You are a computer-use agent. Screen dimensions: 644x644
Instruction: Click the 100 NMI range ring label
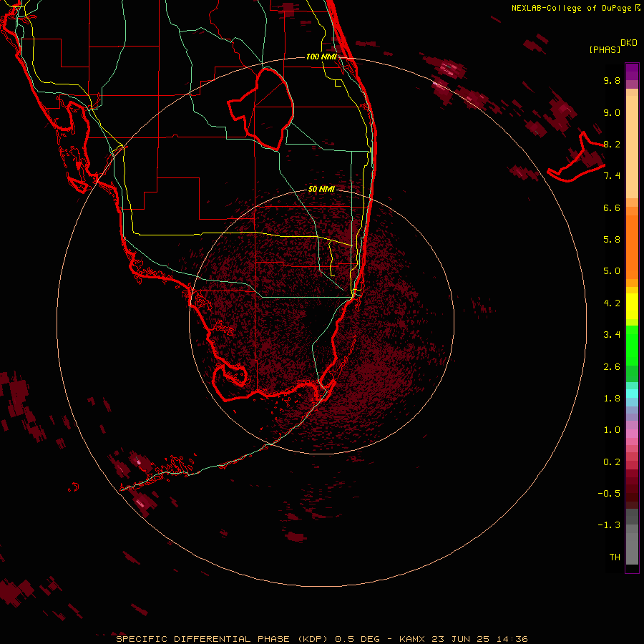[x=321, y=57]
